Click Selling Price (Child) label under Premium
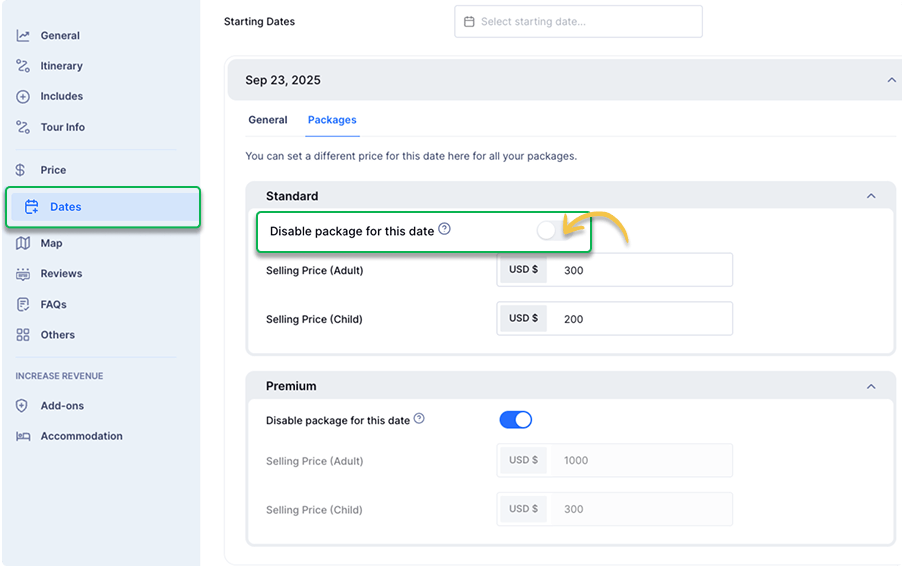The width and height of the screenshot is (902, 568). tap(314, 510)
